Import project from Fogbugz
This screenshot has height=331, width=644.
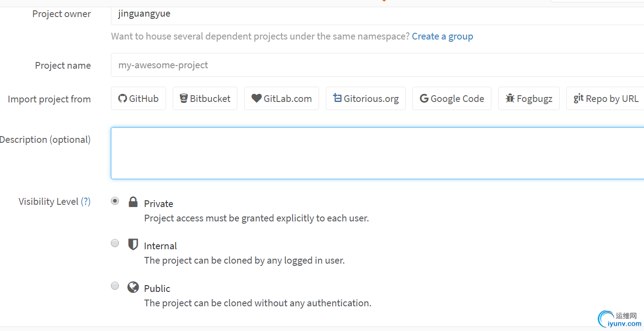pos(529,98)
